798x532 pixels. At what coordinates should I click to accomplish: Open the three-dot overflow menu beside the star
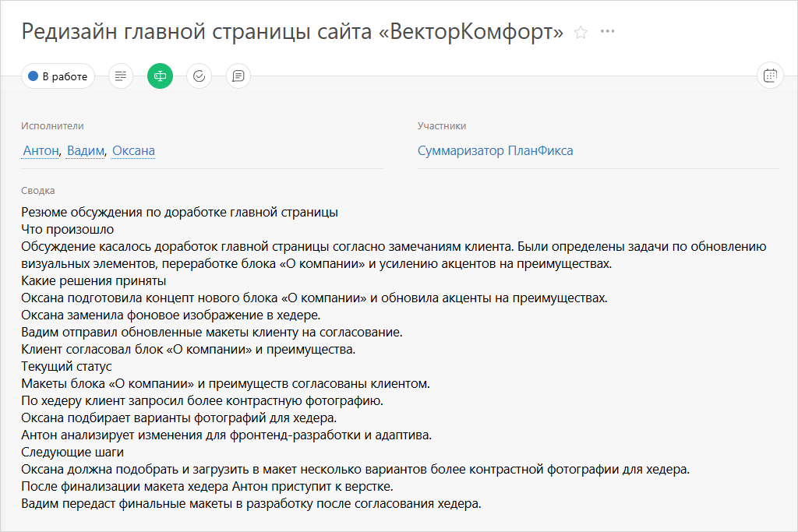pyautogui.click(x=607, y=32)
